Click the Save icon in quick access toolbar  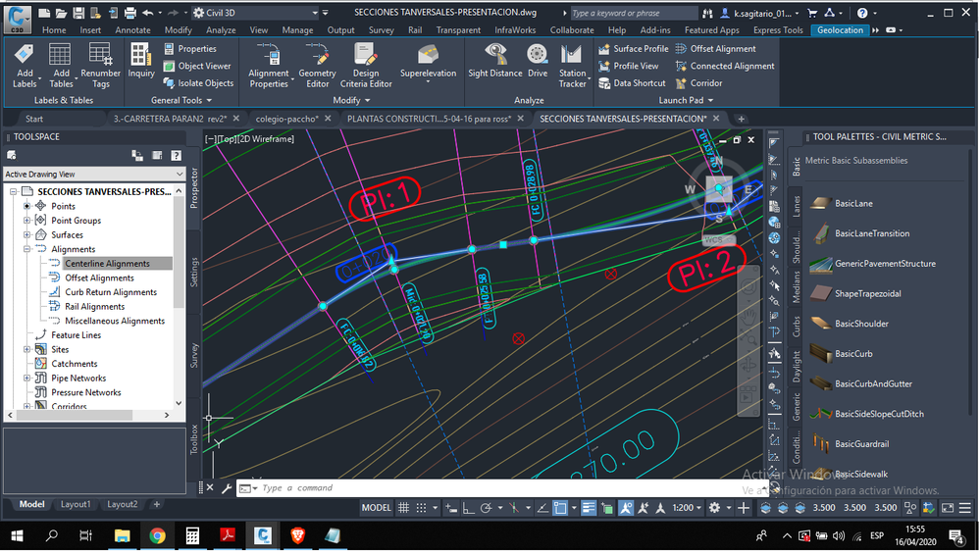click(x=78, y=13)
